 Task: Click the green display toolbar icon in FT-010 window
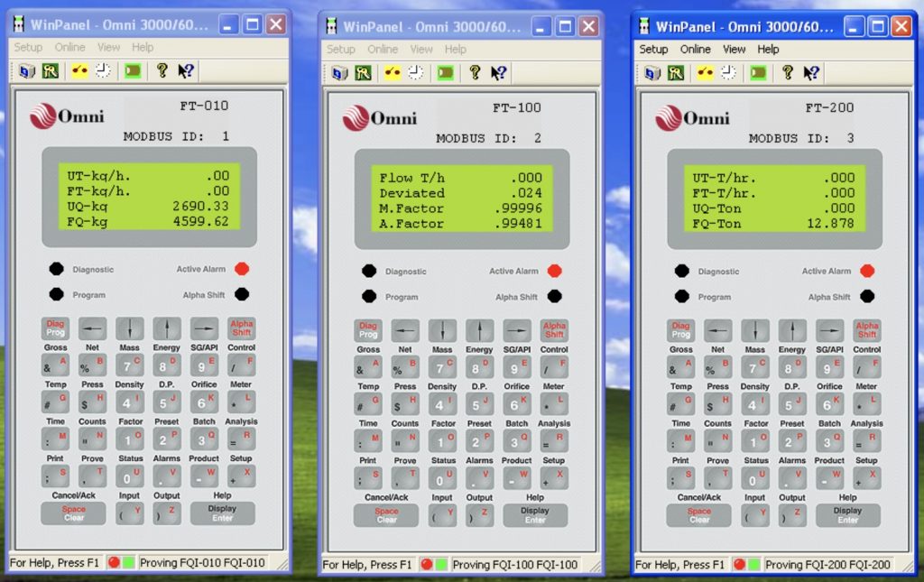pos(133,71)
